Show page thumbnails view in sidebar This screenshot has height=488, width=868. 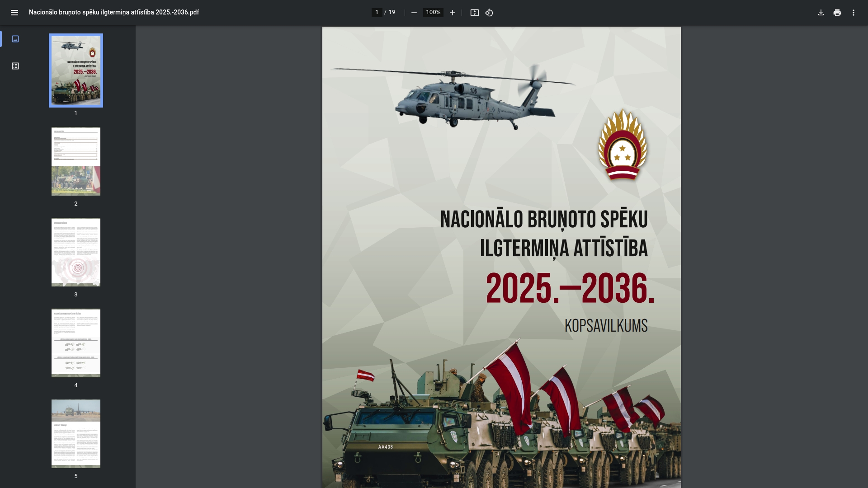(15, 39)
